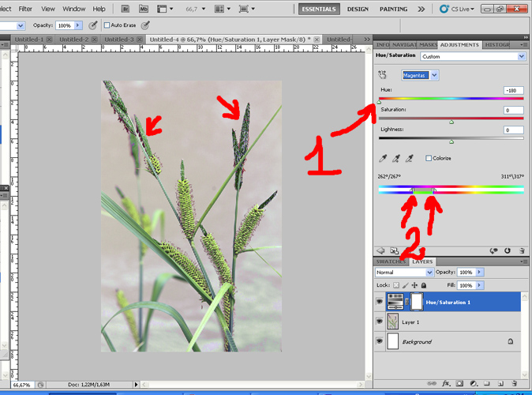Choose the add-to-sample eyedropper
This screenshot has height=395, width=532.
pyautogui.click(x=397, y=158)
